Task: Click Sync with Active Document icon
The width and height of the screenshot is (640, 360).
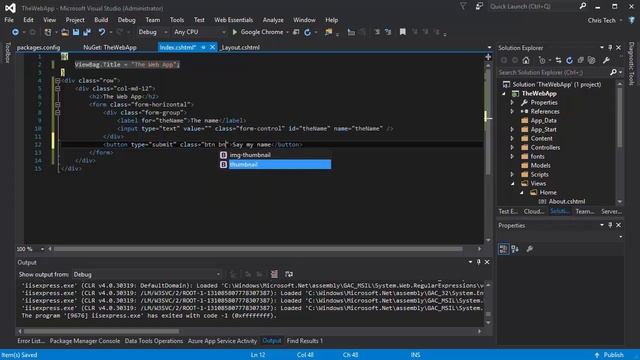Action: coord(558,60)
